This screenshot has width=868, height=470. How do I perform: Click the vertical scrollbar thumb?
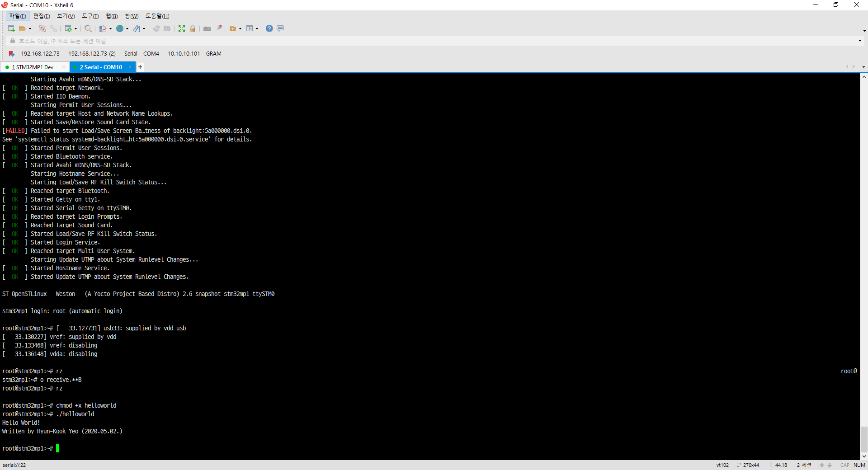click(864, 439)
